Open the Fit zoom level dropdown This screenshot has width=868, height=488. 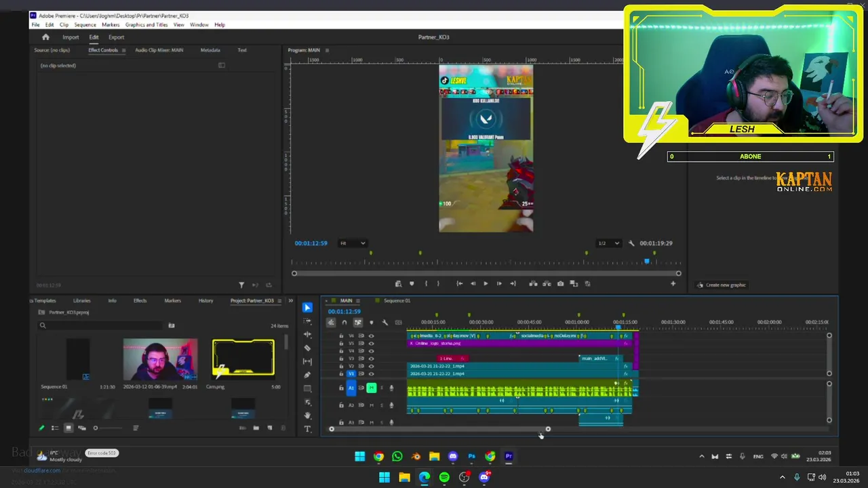click(353, 243)
